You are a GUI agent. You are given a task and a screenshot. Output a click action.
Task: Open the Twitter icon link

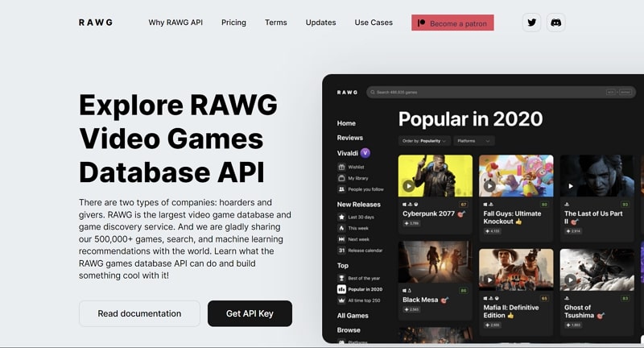pos(531,23)
